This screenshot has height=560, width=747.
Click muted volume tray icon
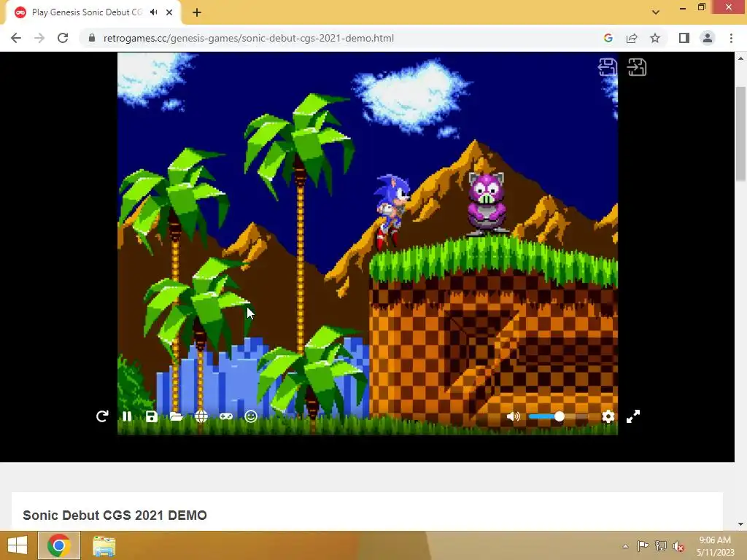(x=678, y=546)
